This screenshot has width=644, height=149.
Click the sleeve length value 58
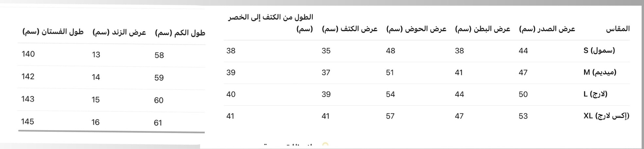point(159,55)
